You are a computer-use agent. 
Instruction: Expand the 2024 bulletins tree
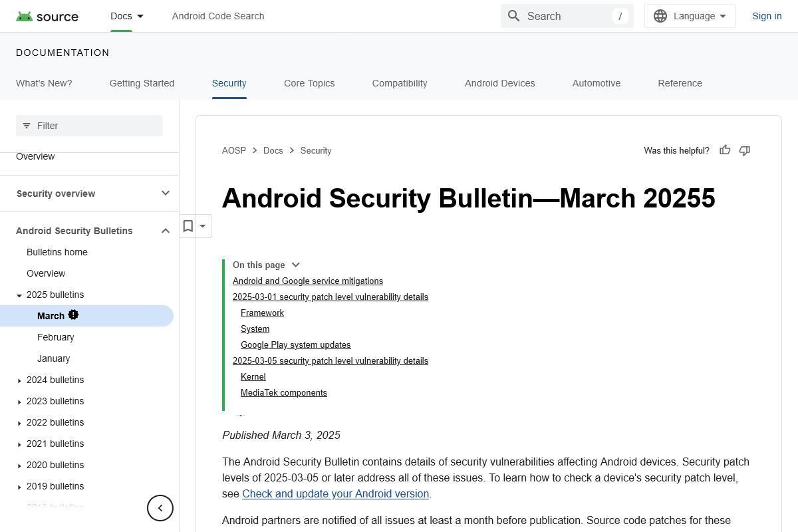[19, 380]
